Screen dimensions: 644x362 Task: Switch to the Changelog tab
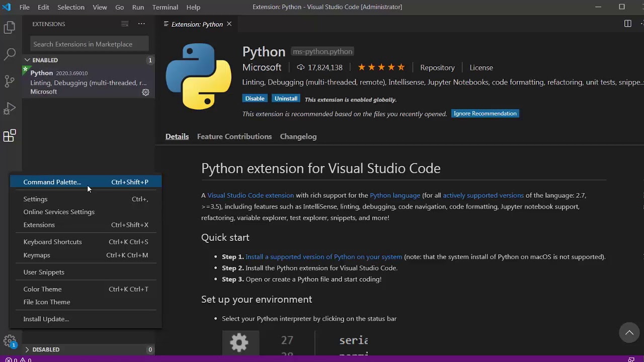(x=298, y=137)
